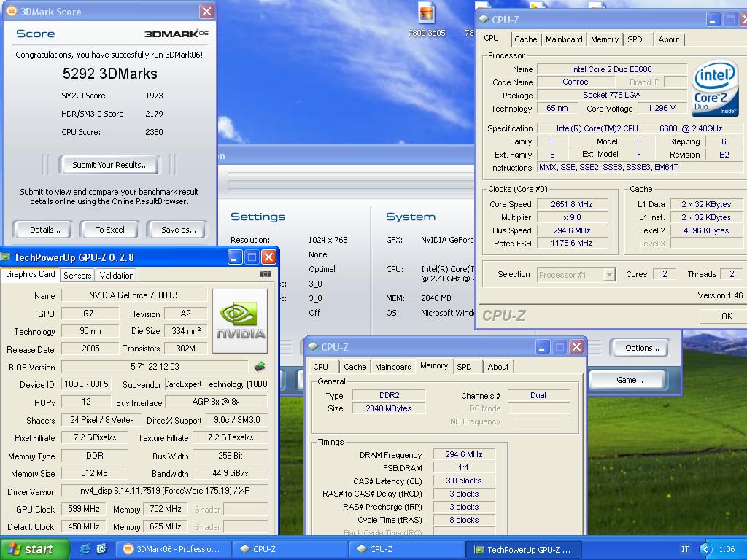Click first CPU-Z taskbar button
The height and width of the screenshot is (560, 747).
291,549
